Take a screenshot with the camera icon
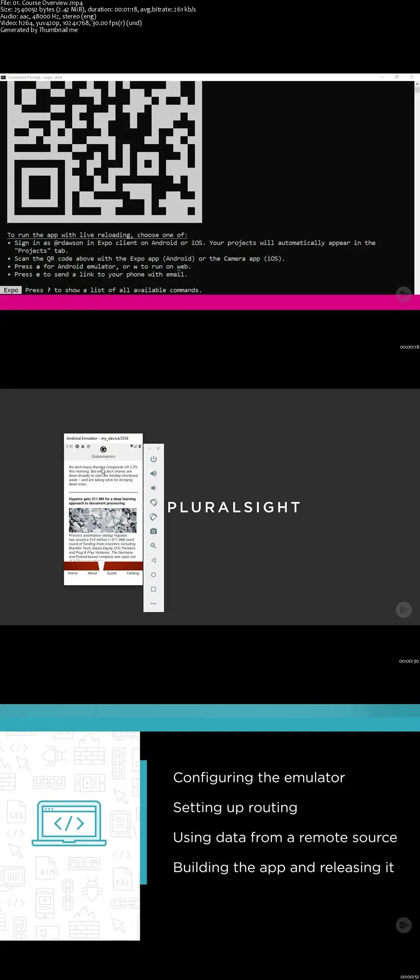 153,531
